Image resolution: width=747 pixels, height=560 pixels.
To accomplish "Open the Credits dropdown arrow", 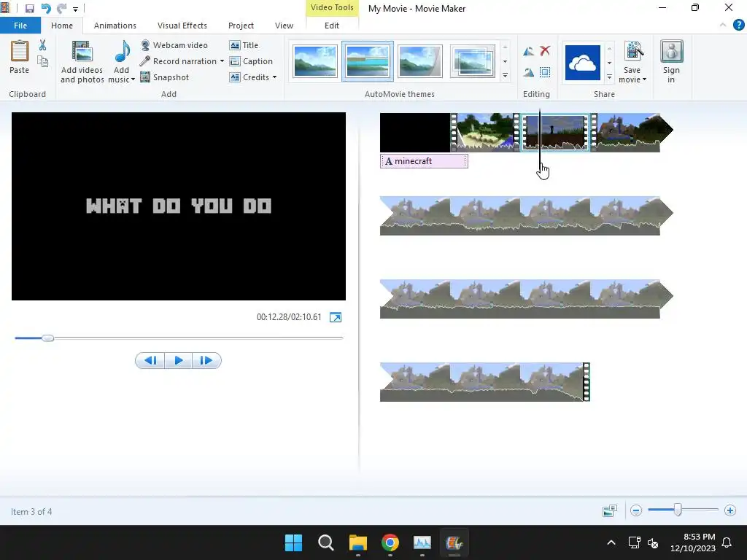I will point(274,77).
